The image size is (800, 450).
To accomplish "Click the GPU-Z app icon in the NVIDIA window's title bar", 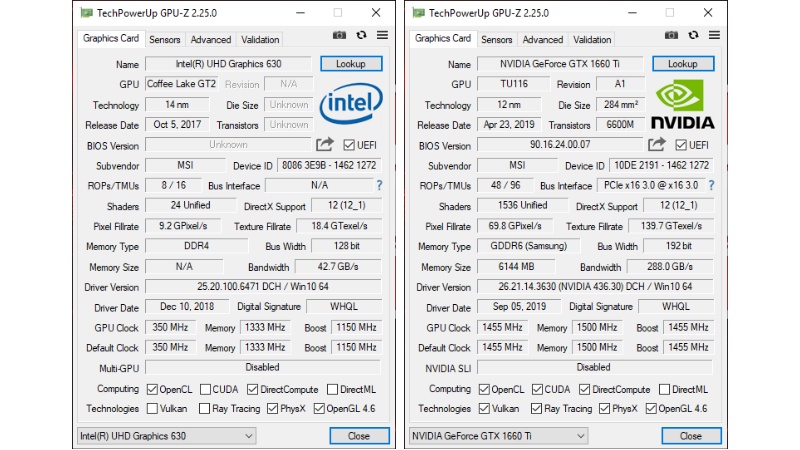I will point(418,13).
